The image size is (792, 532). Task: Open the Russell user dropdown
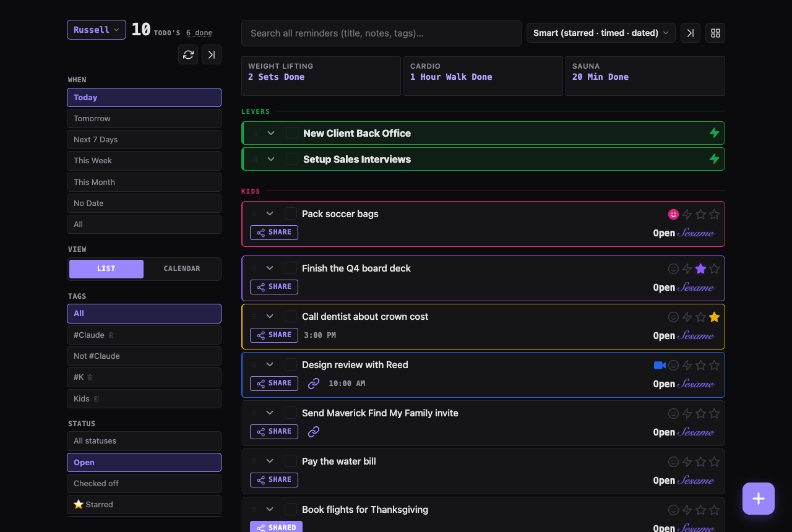(x=97, y=30)
